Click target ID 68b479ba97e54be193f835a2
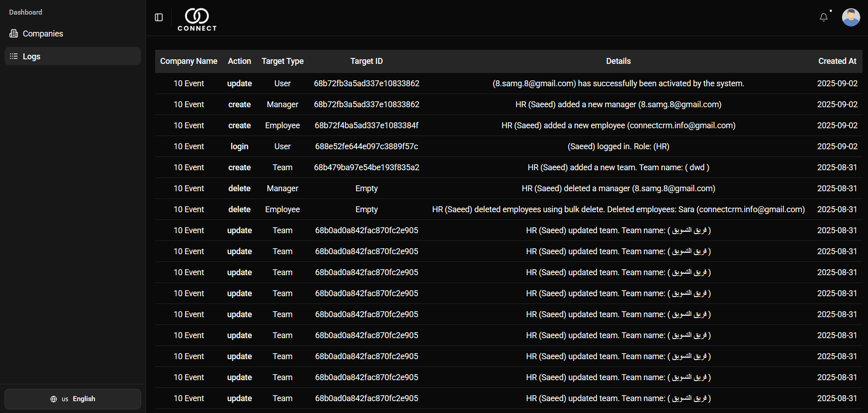868x413 pixels. [366, 167]
